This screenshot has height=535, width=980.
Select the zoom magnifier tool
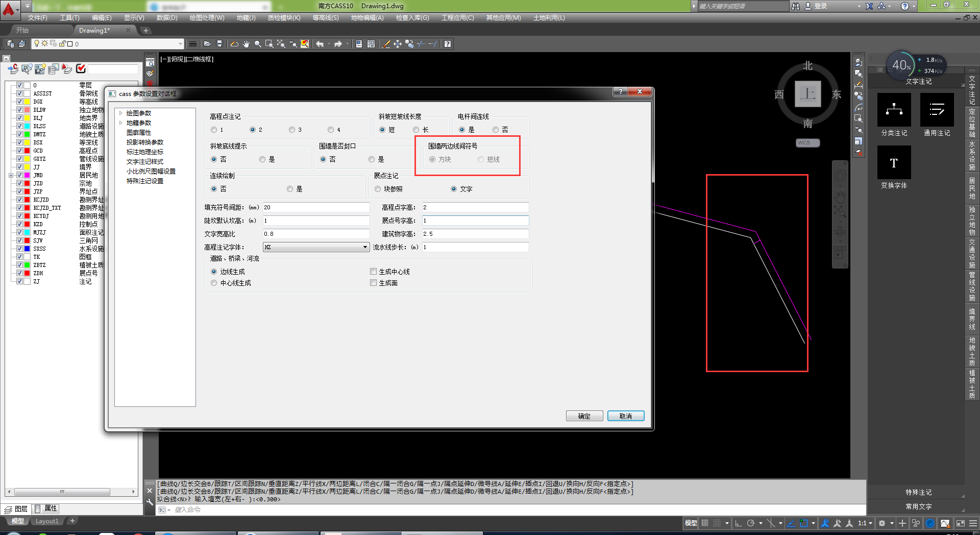click(x=258, y=44)
